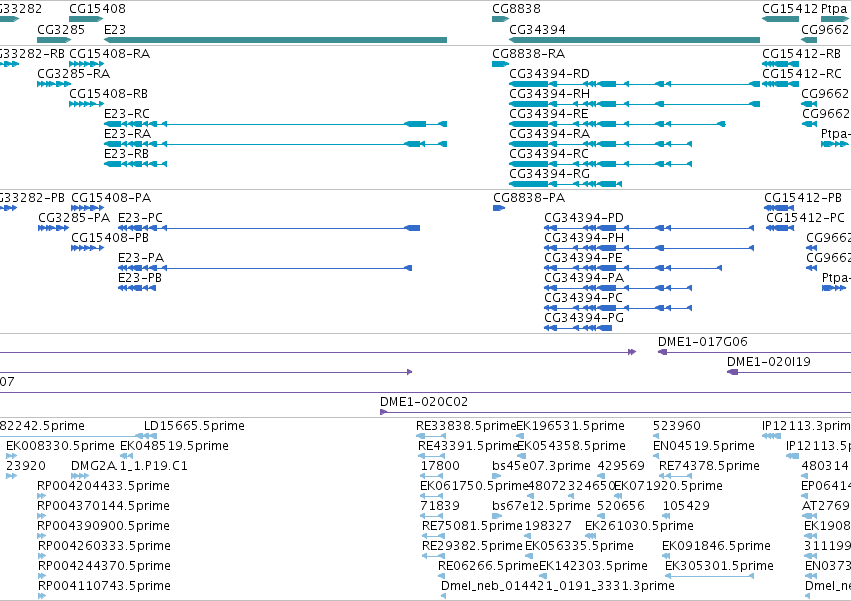The image size is (851, 601).
Task: Select the CG34394 gene bar
Action: click(x=634, y=40)
